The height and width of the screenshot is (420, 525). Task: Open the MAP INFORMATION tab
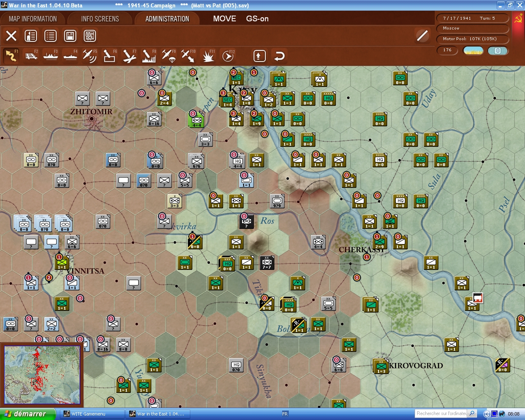[x=33, y=19]
